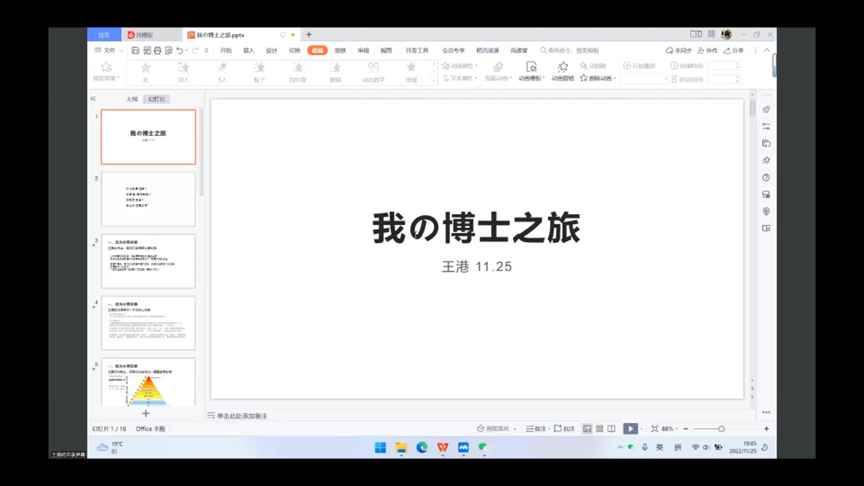Click the WPS Office icon in taskbar
This screenshot has height=486, width=864.
click(x=442, y=448)
